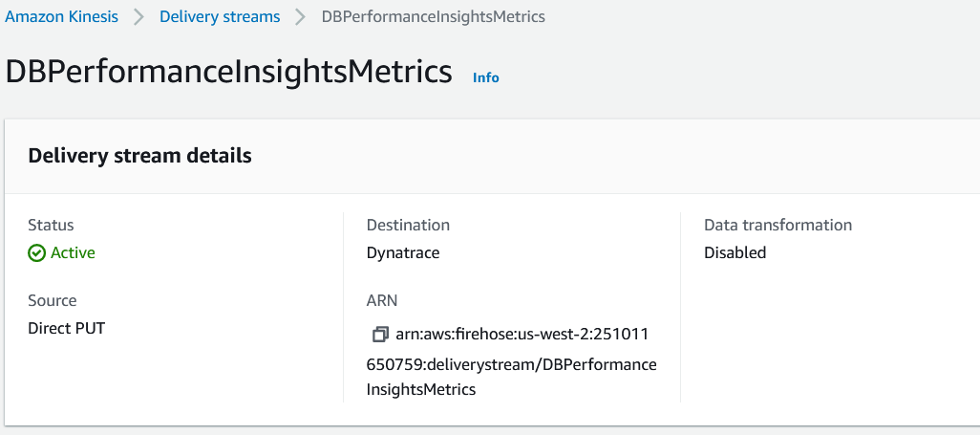Click the DBPerformanceInsightsMetrics breadcrumb item
This screenshot has height=435, width=980.
[x=434, y=16]
